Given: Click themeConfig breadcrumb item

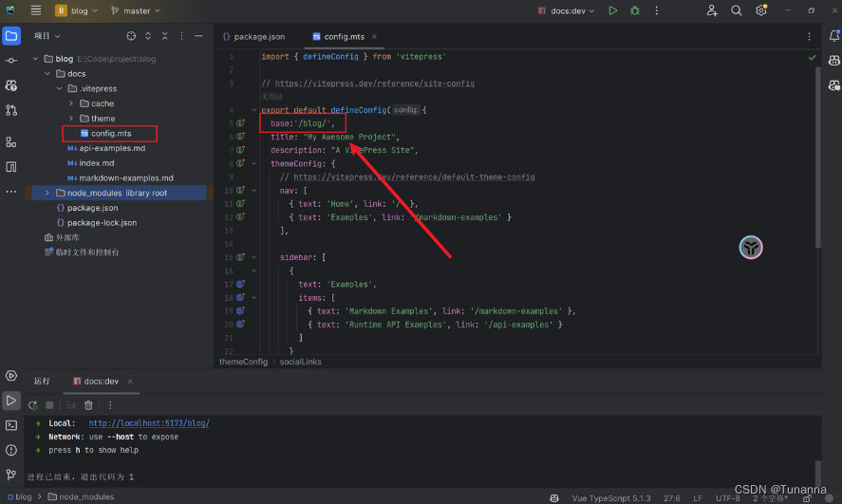Looking at the screenshot, I should (x=243, y=362).
